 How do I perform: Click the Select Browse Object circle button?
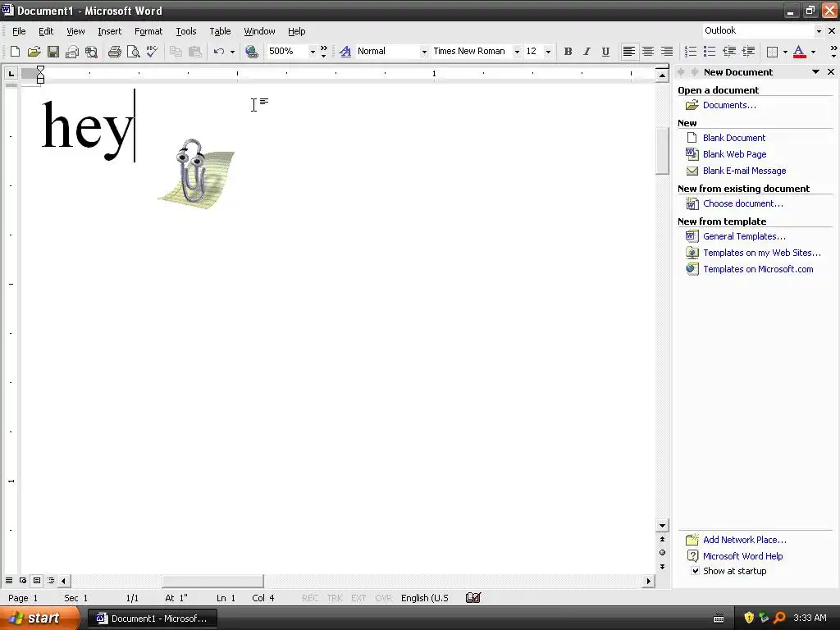(662, 553)
